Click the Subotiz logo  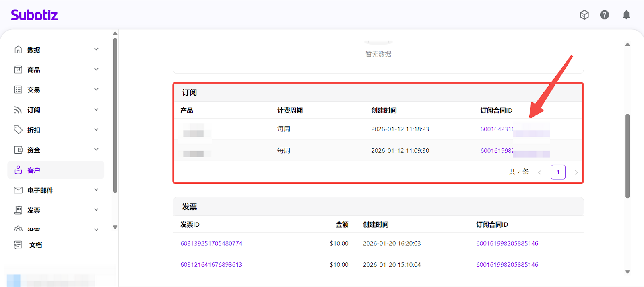(x=34, y=15)
